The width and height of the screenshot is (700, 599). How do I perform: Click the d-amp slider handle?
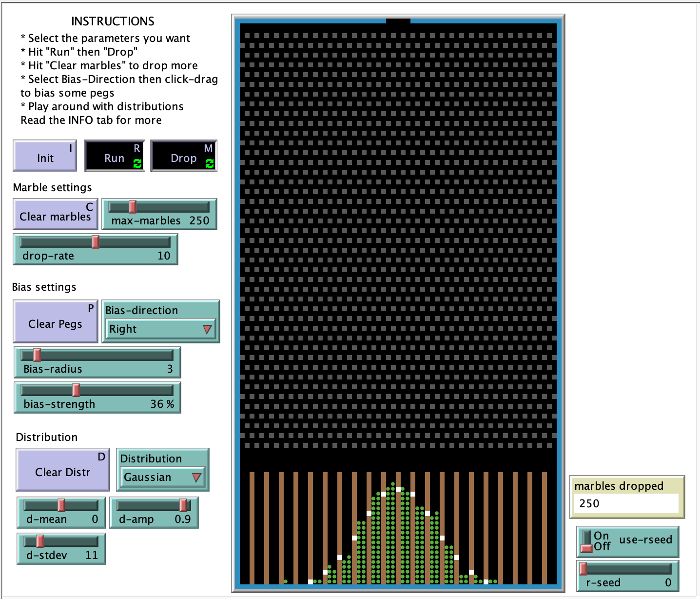pyautogui.click(x=183, y=505)
